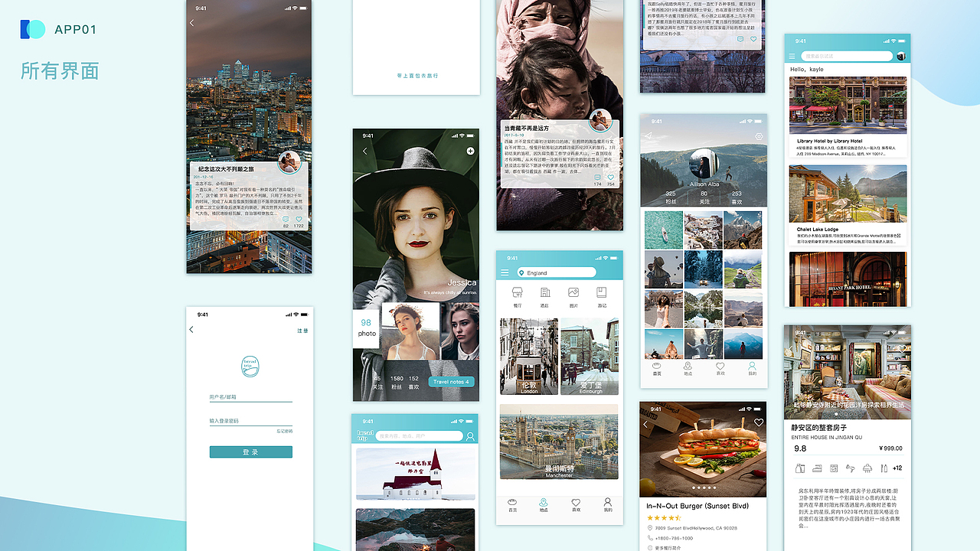The image size is (980, 551).
Task: Select 首页 tab on Allison Alba profile
Action: 657,369
